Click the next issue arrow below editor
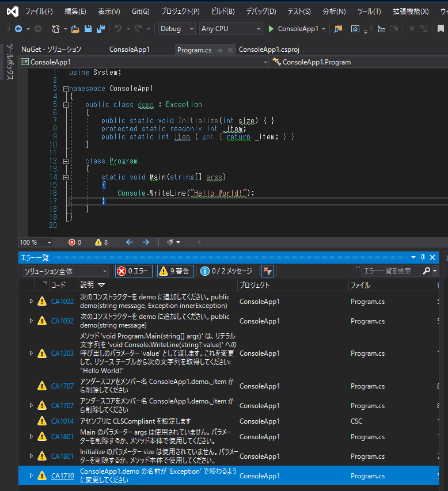The height and width of the screenshot is (491, 448). (x=146, y=242)
